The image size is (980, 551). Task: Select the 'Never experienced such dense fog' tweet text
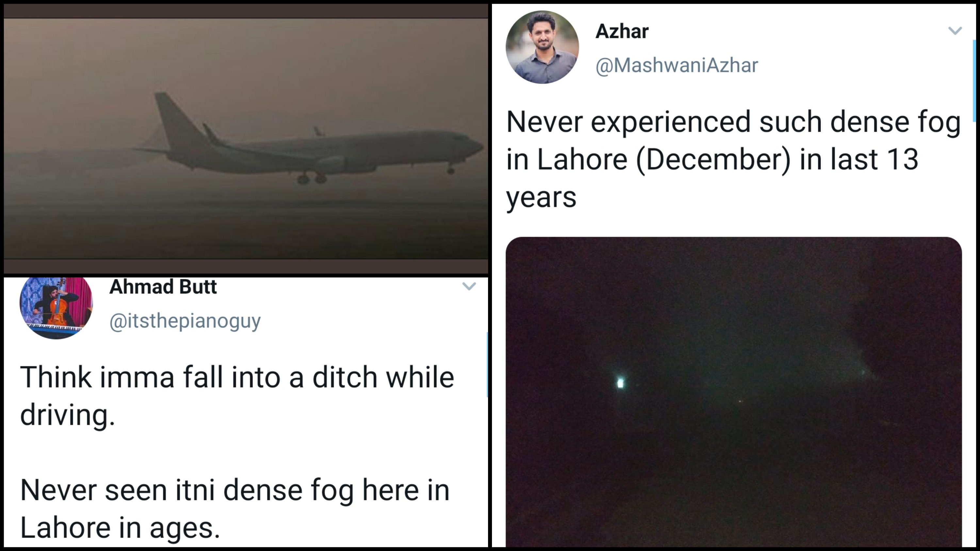pos(733,159)
